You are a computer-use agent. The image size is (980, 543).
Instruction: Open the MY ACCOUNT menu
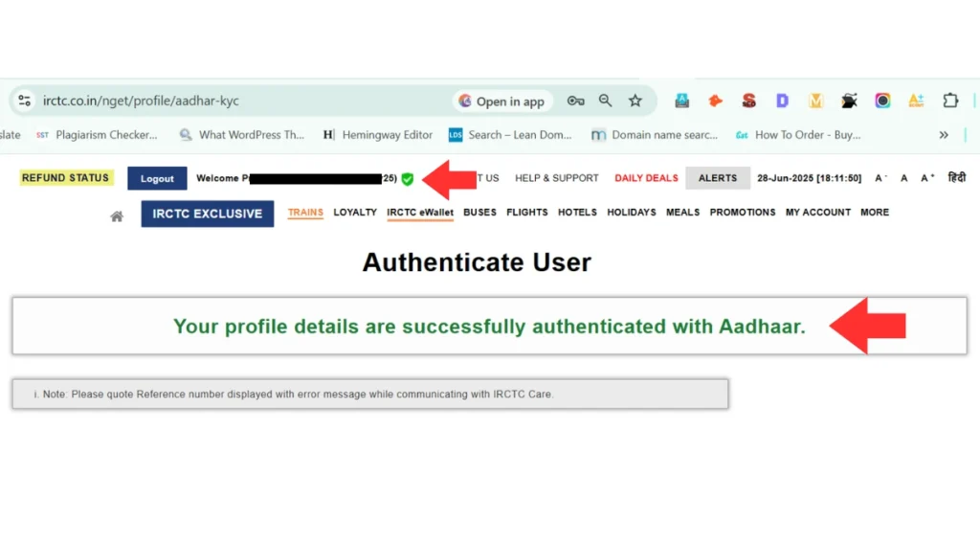click(x=818, y=213)
